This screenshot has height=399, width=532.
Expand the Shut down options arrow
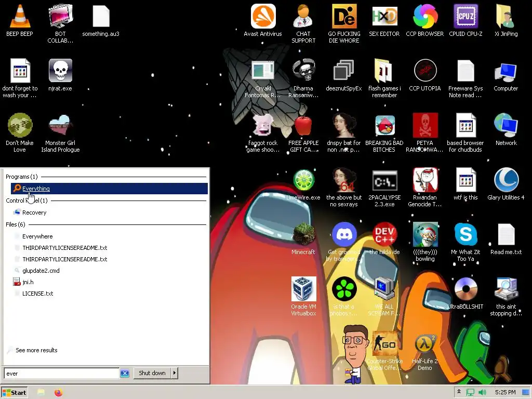point(175,373)
